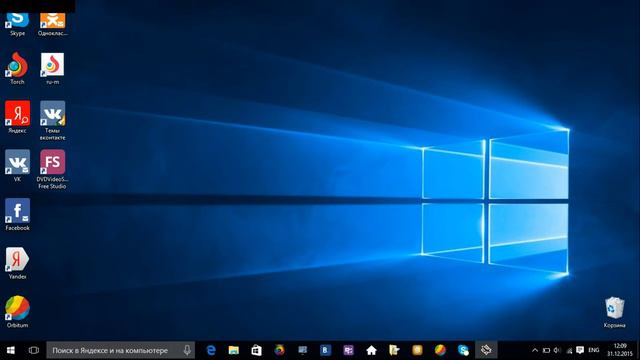
Task: Select the Корзина recycle bin icon
Action: (x=614, y=312)
